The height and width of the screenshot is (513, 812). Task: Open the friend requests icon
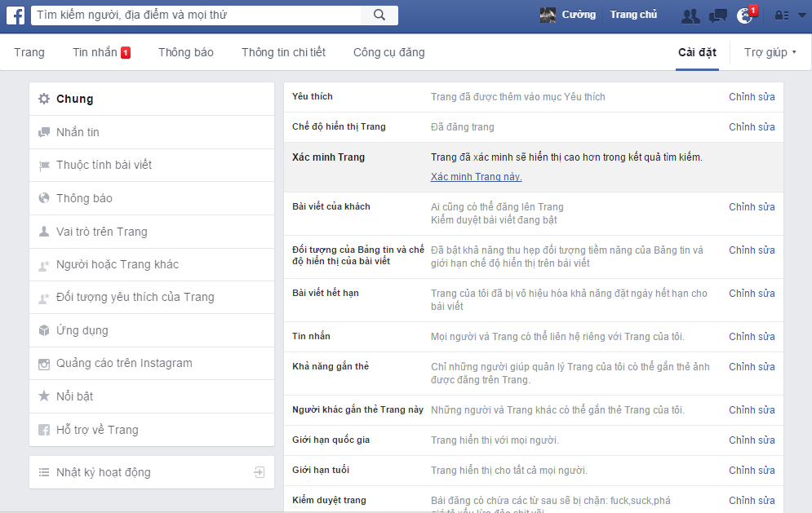690,15
